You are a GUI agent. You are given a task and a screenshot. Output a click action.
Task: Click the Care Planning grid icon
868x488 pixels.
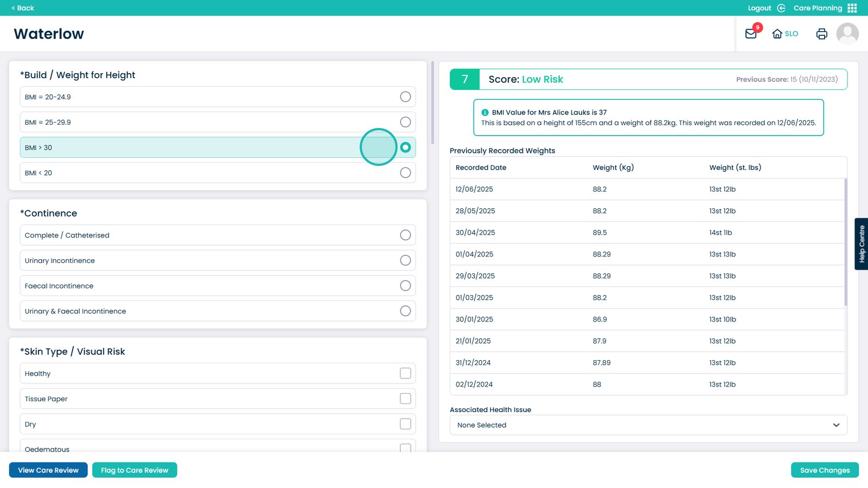[852, 8]
